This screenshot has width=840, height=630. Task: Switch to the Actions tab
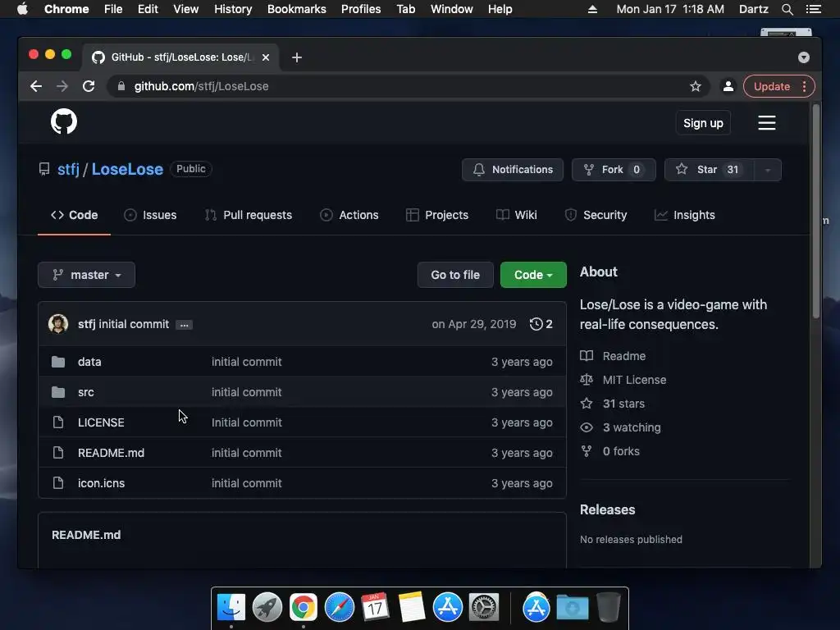[x=349, y=215]
